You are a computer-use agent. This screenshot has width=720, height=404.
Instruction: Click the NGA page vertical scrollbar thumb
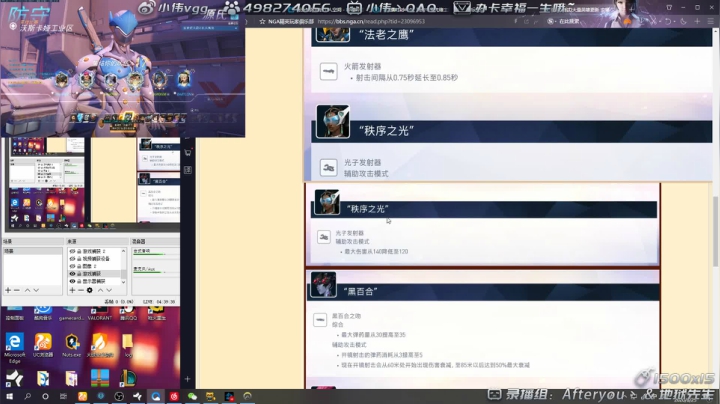point(715,231)
